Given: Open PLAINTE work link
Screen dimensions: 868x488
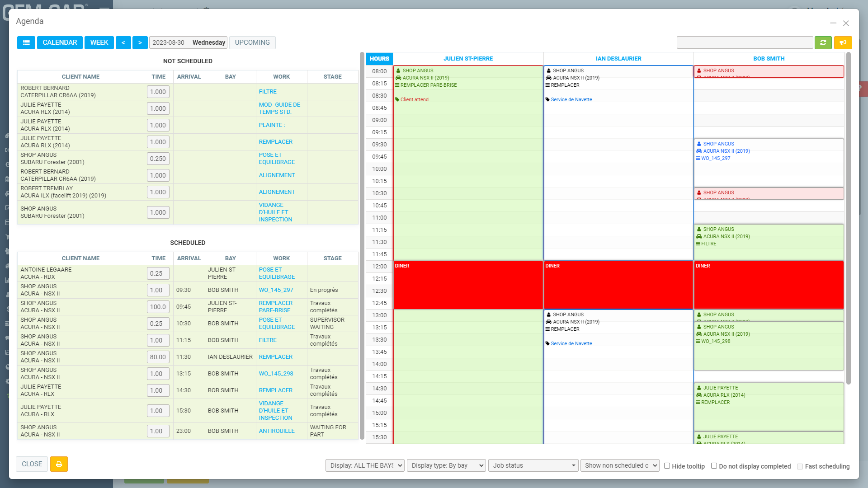Looking at the screenshot, I should coord(272,125).
